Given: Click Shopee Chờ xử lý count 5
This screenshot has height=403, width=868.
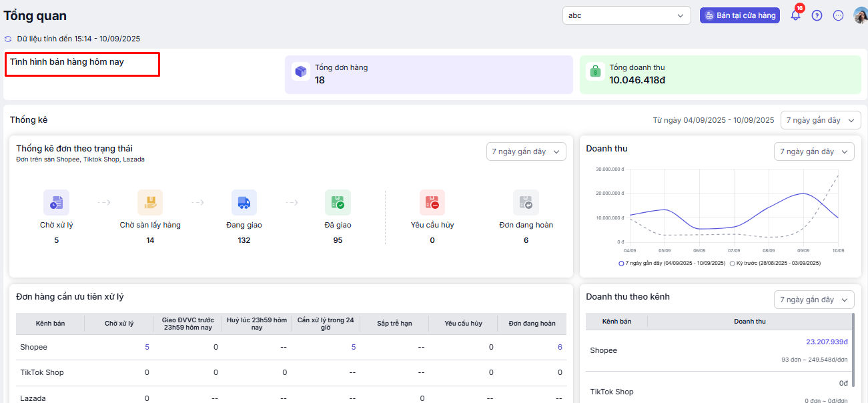Looking at the screenshot, I should 147,347.
